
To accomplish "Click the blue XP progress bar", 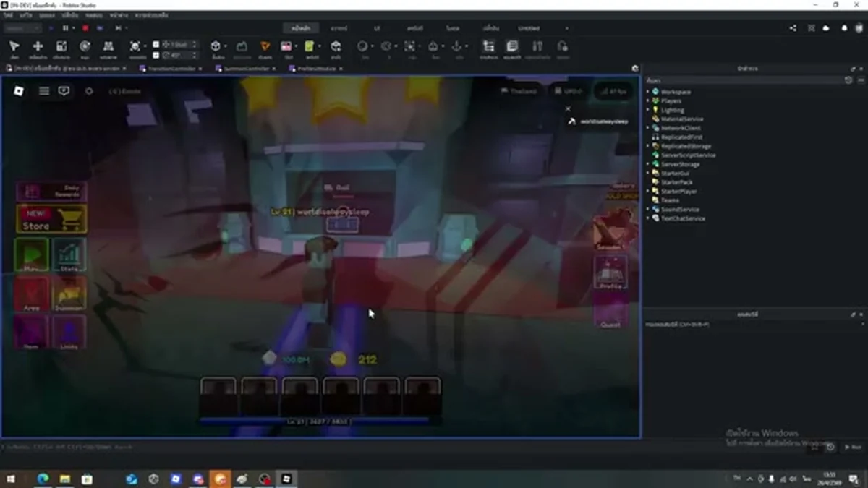I will [314, 421].
